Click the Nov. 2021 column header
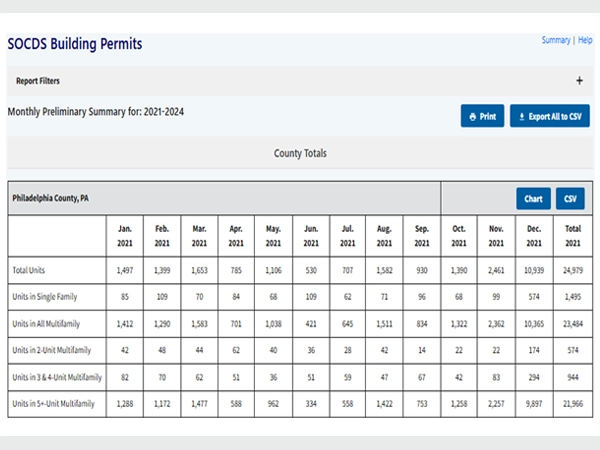600x450 pixels. 496,236
